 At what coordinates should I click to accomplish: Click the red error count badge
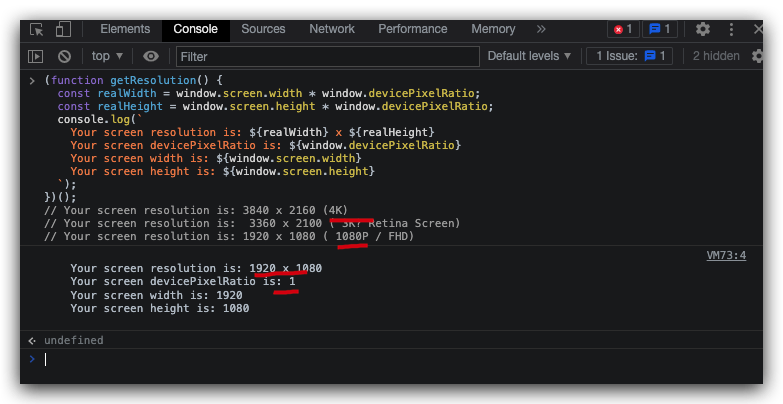click(623, 30)
